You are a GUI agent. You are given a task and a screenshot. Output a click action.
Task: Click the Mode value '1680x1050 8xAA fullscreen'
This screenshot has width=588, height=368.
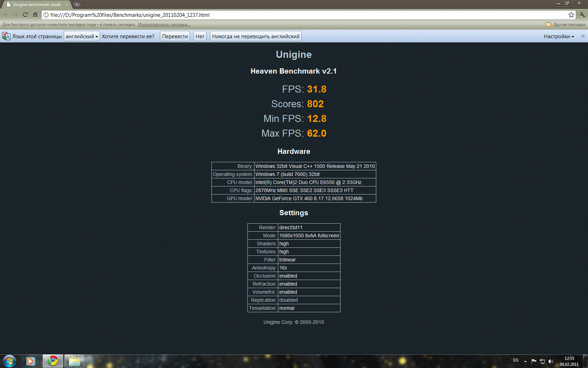[309, 236]
